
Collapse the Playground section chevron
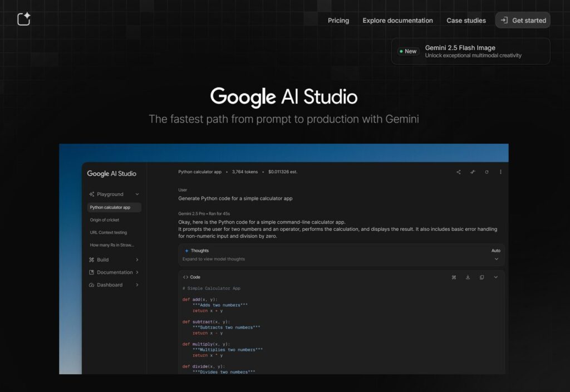tap(137, 194)
